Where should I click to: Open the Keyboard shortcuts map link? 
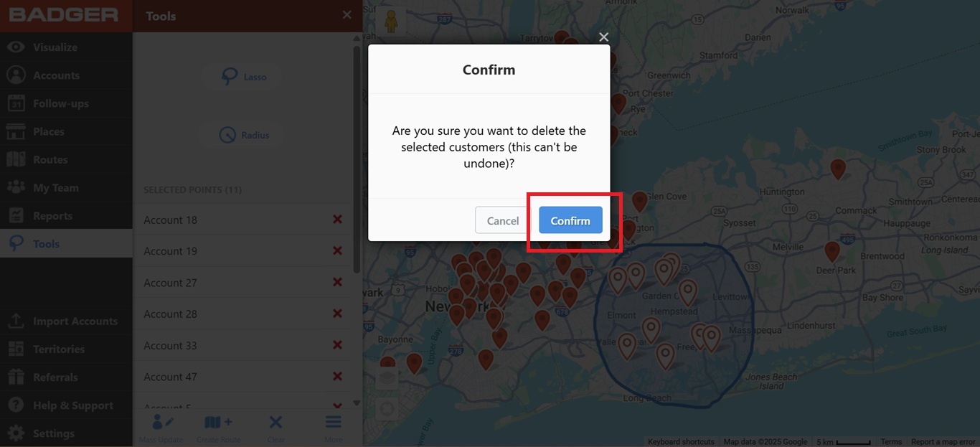pyautogui.click(x=681, y=442)
